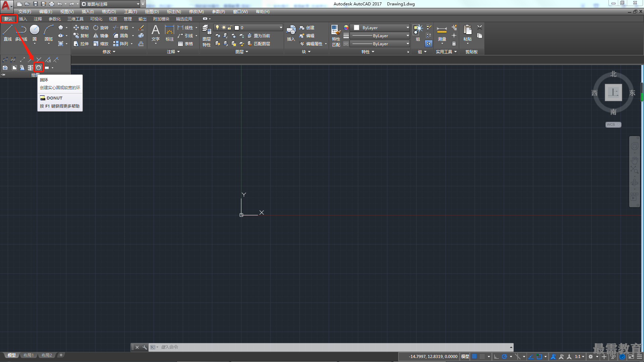Viewport: 644px width, 362px height.
Task: Switch to the 参数化 ribbon tab
Action: tap(55, 19)
